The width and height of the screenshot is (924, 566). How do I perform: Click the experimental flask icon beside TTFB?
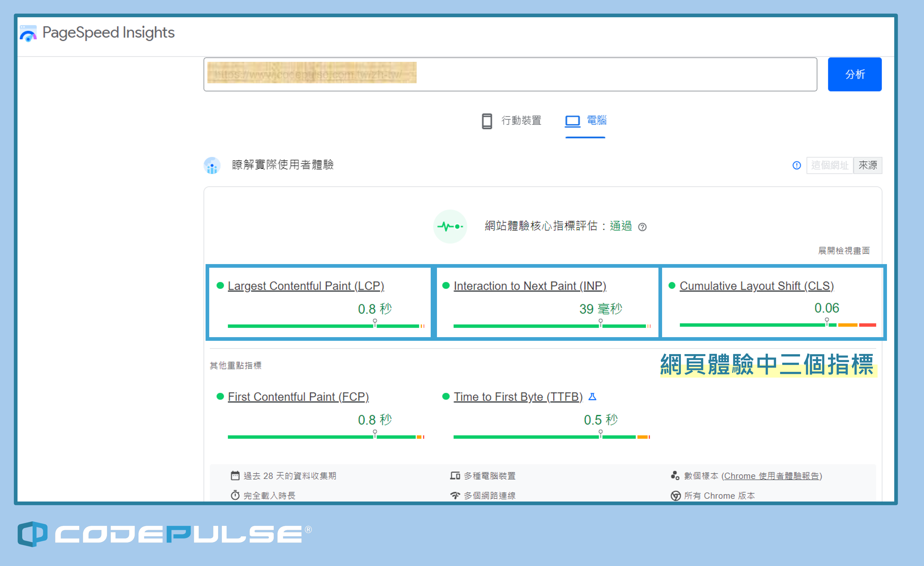pyautogui.click(x=592, y=396)
